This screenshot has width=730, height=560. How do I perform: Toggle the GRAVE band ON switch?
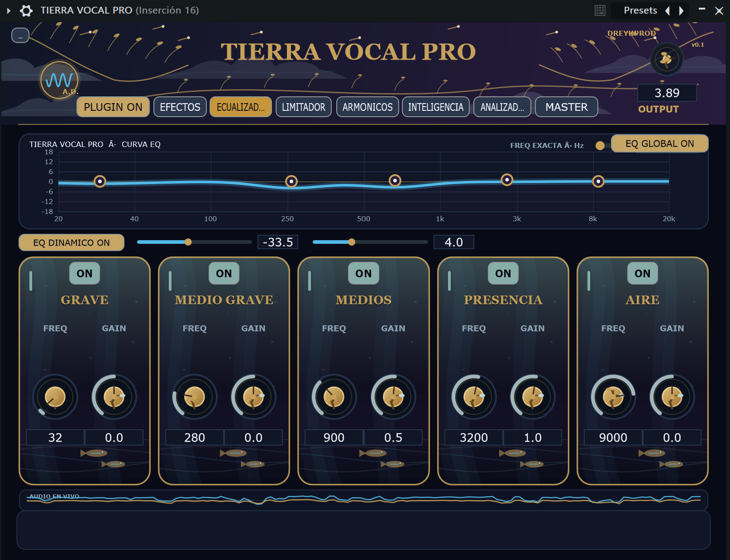(85, 274)
